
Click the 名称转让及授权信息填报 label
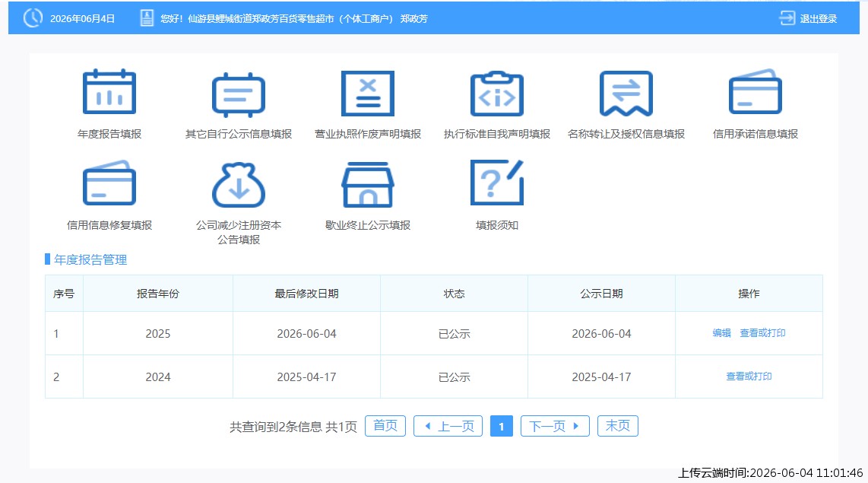click(x=626, y=134)
